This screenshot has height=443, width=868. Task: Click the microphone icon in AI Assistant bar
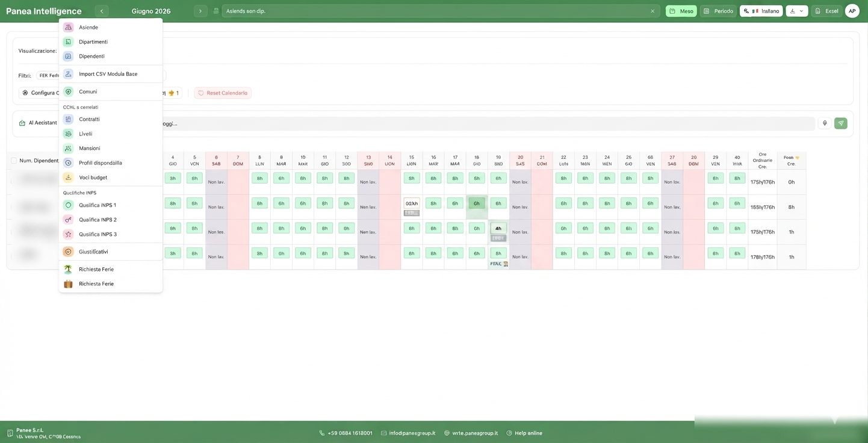(x=825, y=123)
